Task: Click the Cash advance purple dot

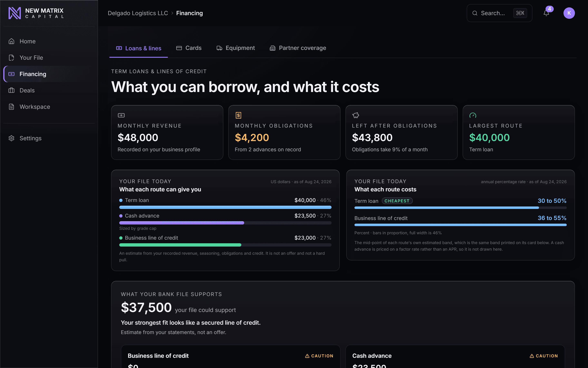Action: [121, 216]
